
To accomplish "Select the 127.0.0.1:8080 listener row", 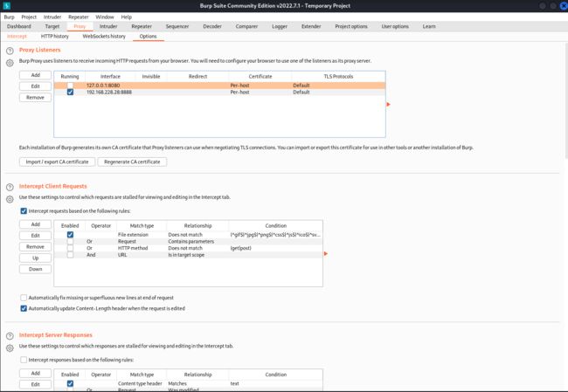I will pyautogui.click(x=219, y=86).
